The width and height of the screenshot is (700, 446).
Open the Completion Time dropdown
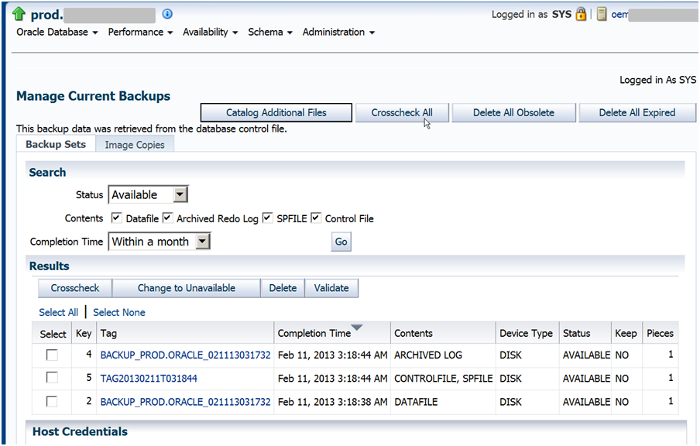click(x=202, y=241)
